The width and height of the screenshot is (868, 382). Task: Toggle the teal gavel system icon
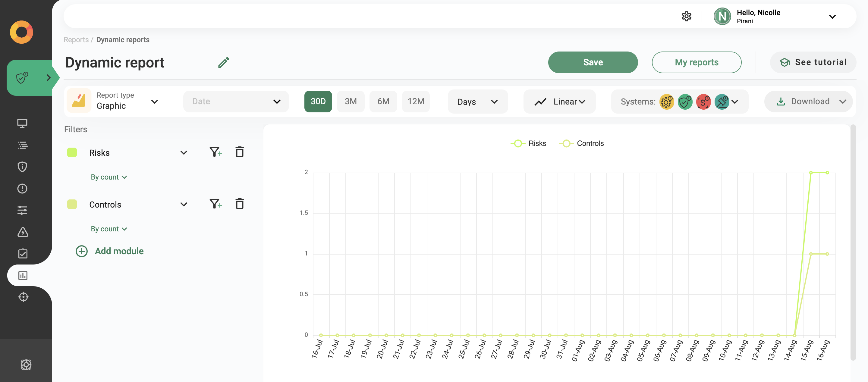(x=722, y=102)
